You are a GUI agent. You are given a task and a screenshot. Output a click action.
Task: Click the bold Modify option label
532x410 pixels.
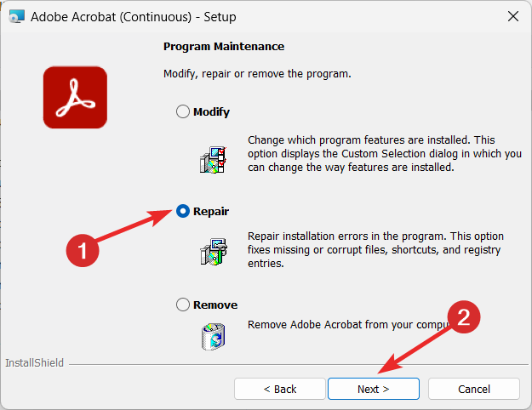(211, 112)
